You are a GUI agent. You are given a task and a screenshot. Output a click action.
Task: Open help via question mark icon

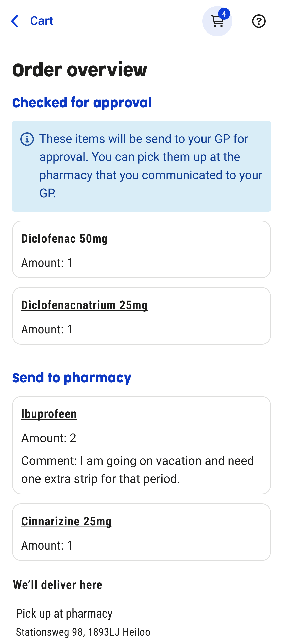click(259, 21)
